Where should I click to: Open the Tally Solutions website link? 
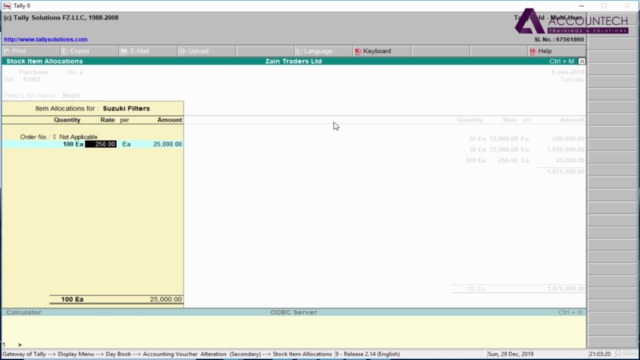click(x=45, y=40)
